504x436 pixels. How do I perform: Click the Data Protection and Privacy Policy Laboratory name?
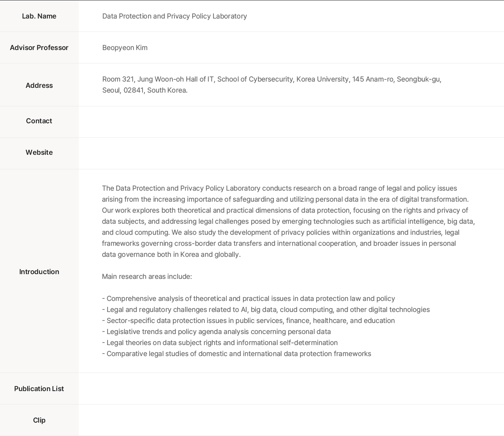tap(174, 16)
